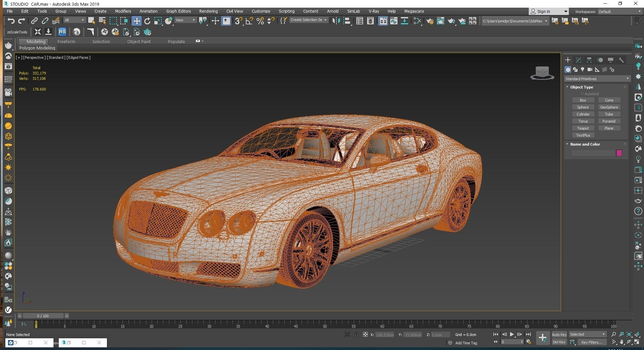Open the V-Ray menu
The width and height of the screenshot is (644, 350).
(374, 11)
